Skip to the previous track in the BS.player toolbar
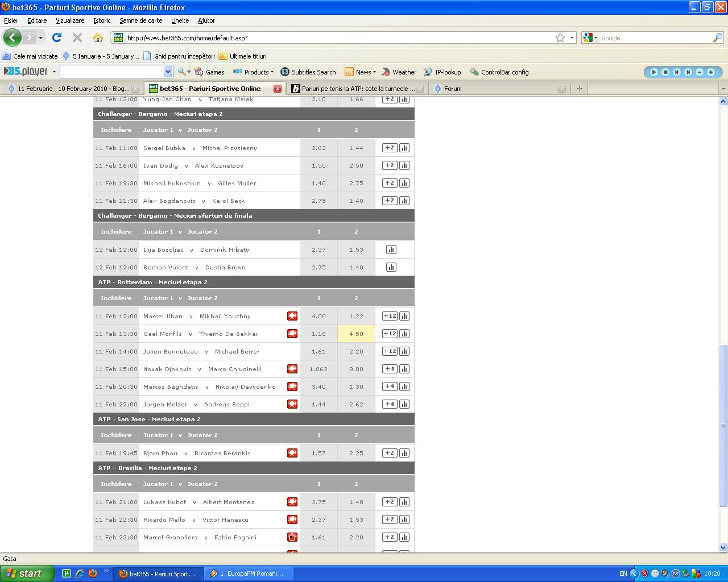 click(x=677, y=72)
